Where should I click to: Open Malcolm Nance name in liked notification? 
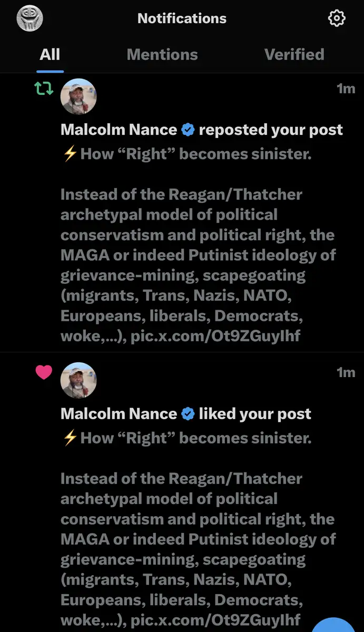[119, 414]
